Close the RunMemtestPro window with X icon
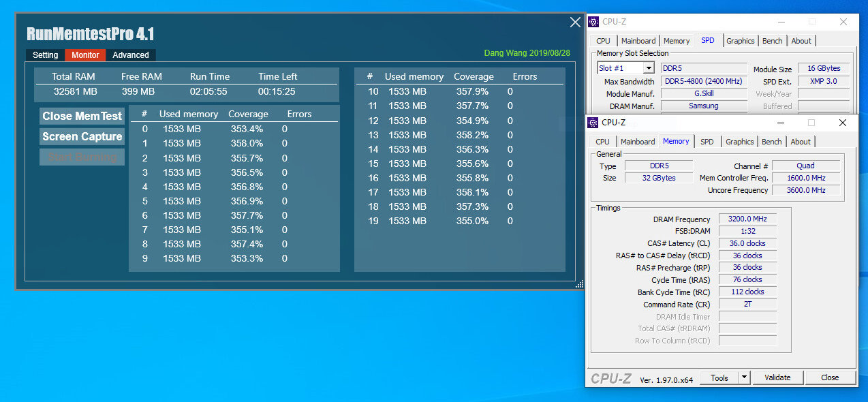The image size is (868, 402). point(575,22)
